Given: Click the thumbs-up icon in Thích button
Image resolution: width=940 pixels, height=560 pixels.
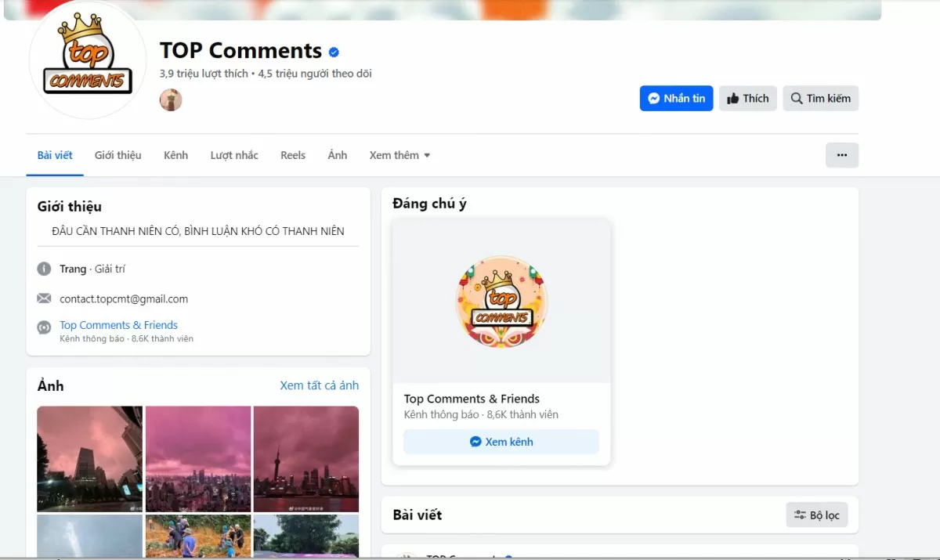Looking at the screenshot, I should coord(733,99).
